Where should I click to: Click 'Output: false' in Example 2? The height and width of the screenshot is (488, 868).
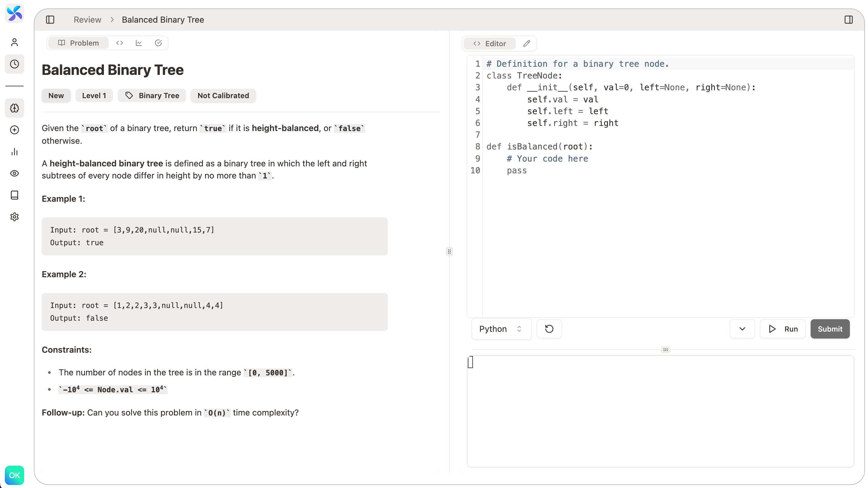pyautogui.click(x=79, y=318)
